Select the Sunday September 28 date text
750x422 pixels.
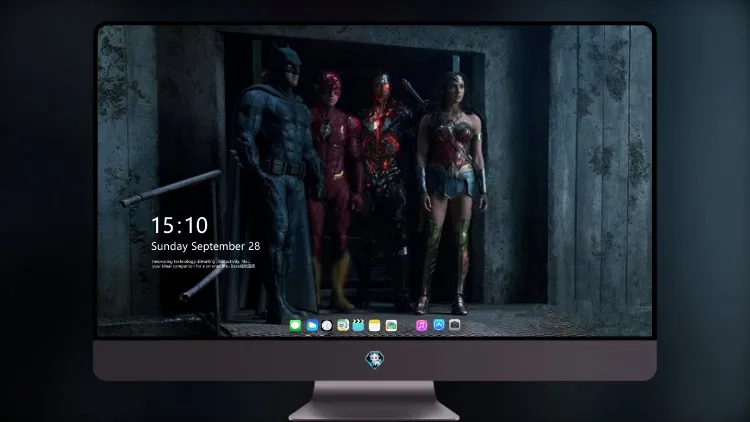pos(206,246)
